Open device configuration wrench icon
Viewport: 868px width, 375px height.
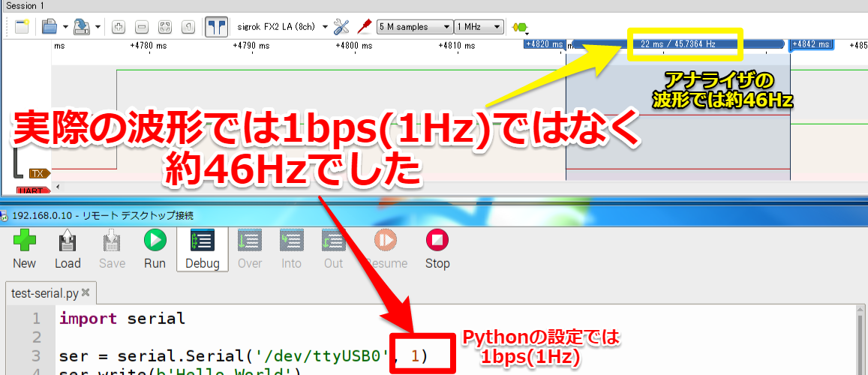coord(342,26)
